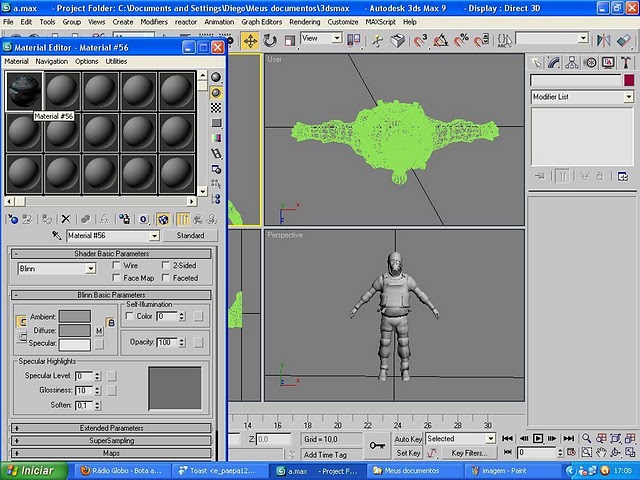
Task: Open the MAXScript menu
Action: [380, 22]
